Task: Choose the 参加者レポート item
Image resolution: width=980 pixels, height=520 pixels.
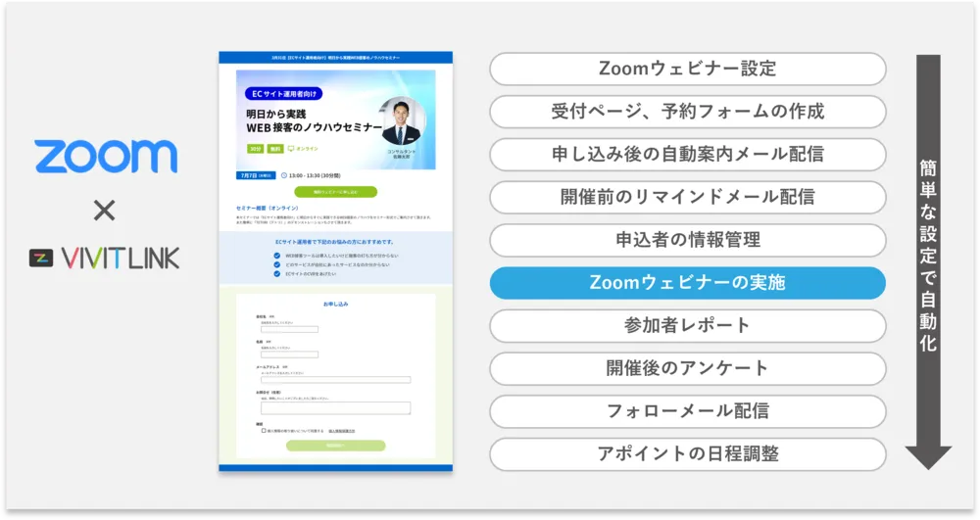Action: (x=687, y=326)
